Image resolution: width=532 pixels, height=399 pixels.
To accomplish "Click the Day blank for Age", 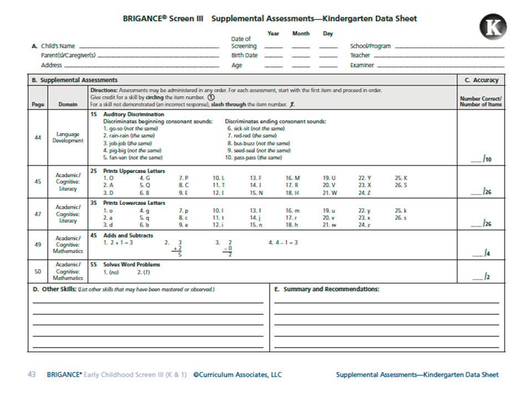I will coord(328,66).
